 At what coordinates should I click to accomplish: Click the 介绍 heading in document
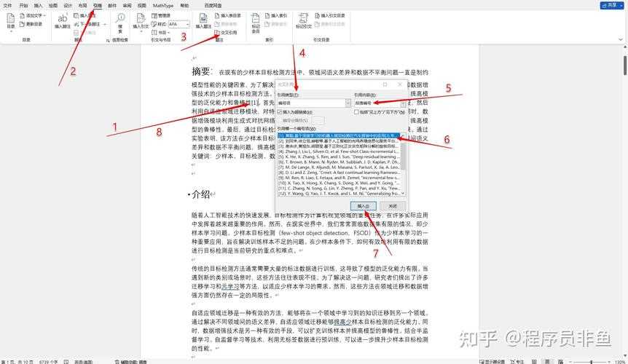click(201, 195)
